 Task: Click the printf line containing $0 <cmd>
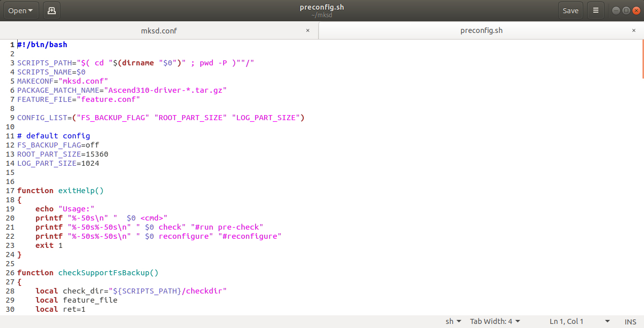coord(101,218)
